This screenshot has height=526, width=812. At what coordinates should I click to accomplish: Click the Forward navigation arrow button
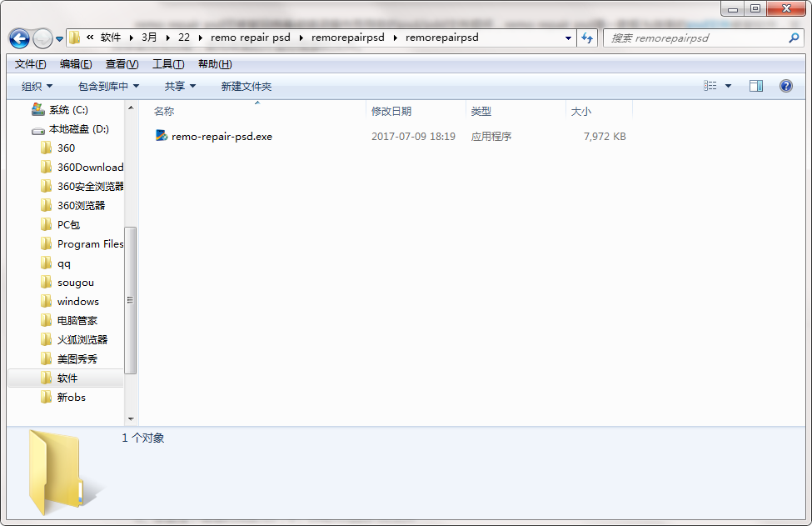pos(42,38)
